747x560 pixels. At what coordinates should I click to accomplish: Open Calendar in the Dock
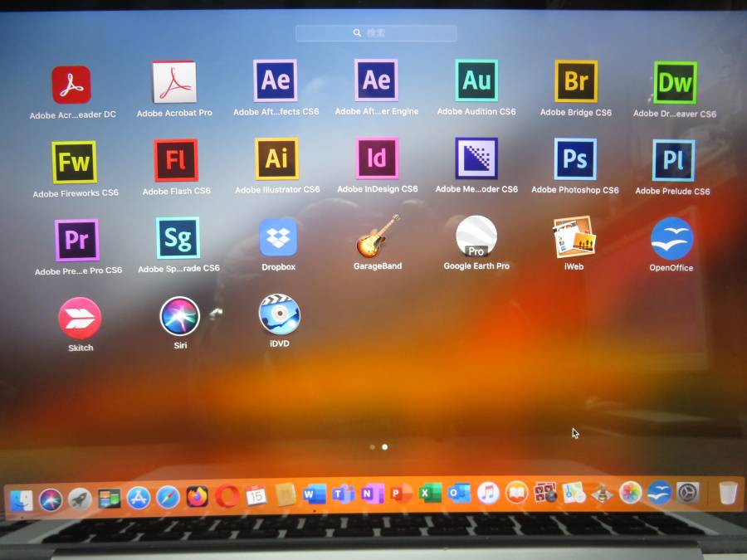click(256, 496)
